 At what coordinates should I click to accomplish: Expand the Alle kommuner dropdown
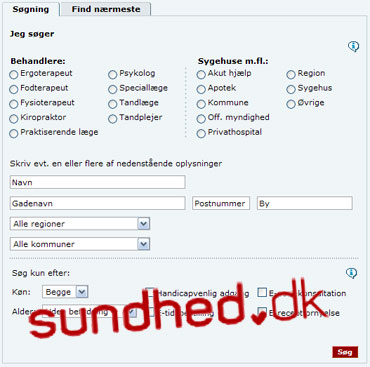click(80, 244)
